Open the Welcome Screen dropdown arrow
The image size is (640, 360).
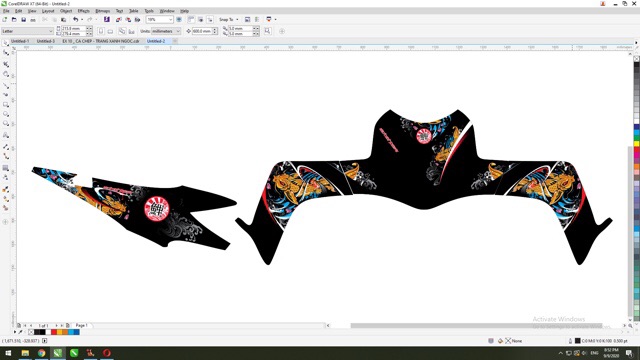[275, 20]
